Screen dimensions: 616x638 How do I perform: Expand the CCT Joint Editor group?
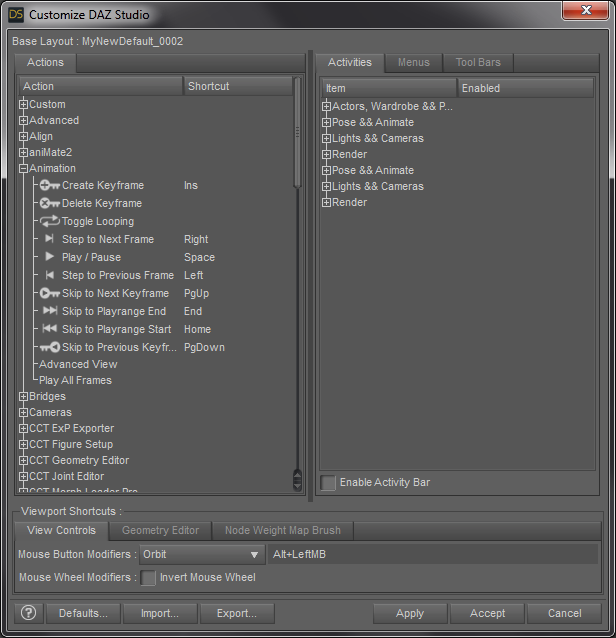click(23, 476)
